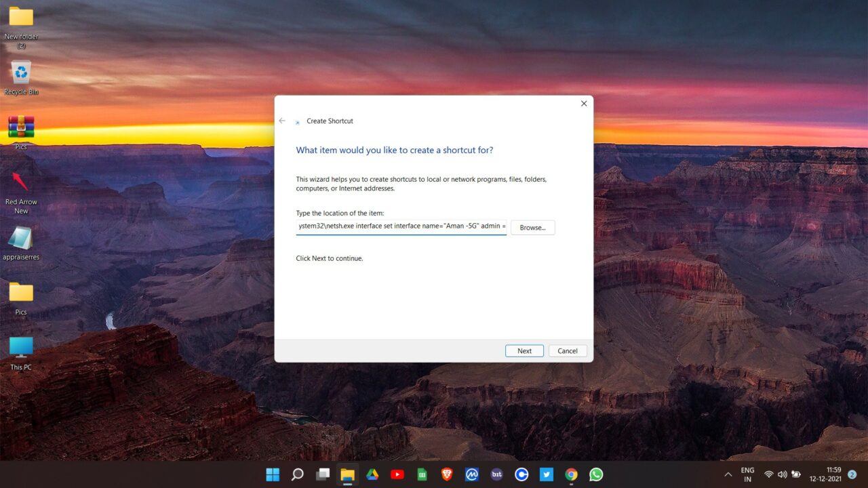Launch YouTube from the taskbar

point(397,474)
